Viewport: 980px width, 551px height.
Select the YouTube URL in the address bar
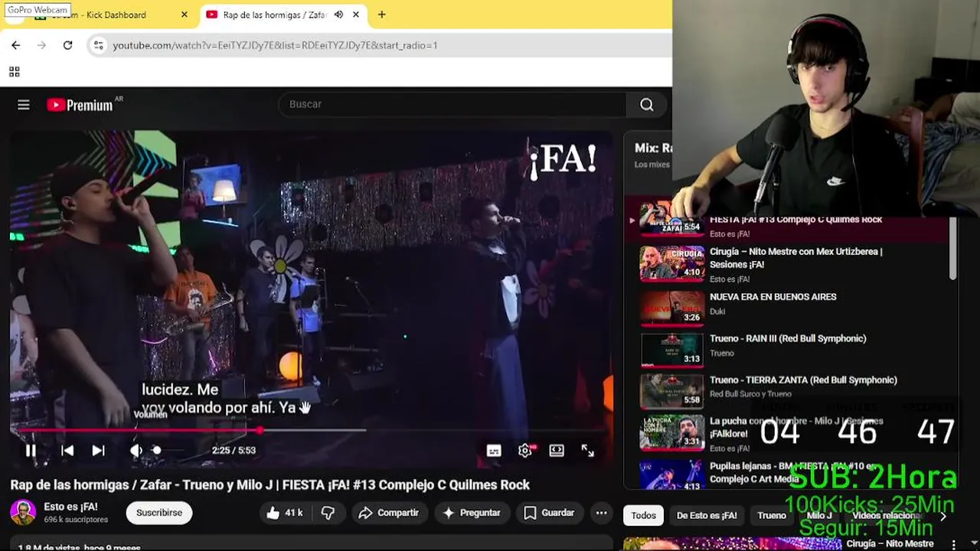(275, 45)
